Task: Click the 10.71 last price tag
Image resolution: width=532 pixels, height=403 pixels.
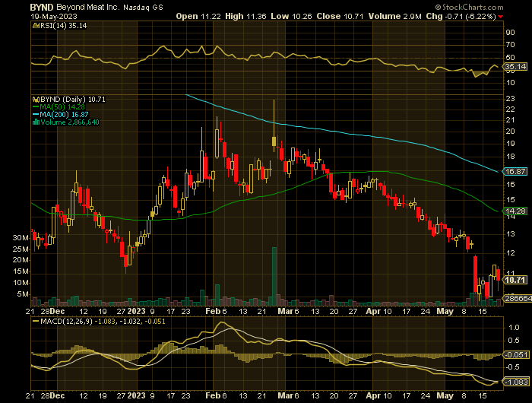Action: [x=515, y=280]
